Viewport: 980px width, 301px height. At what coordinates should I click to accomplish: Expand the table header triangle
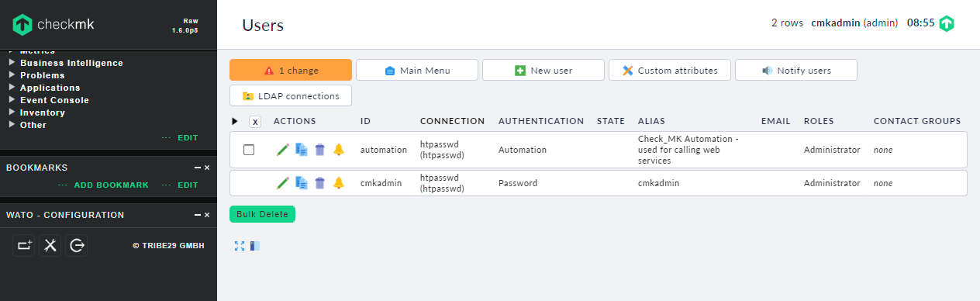tap(236, 122)
